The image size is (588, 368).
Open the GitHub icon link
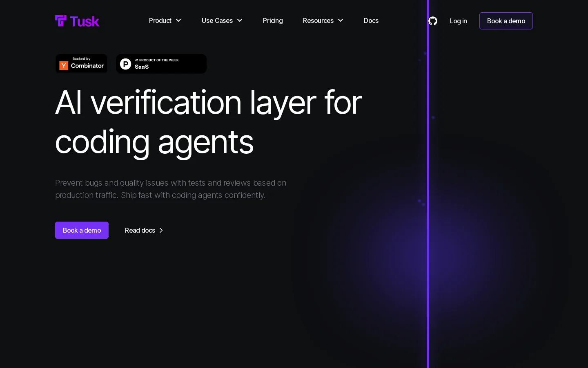[433, 21]
